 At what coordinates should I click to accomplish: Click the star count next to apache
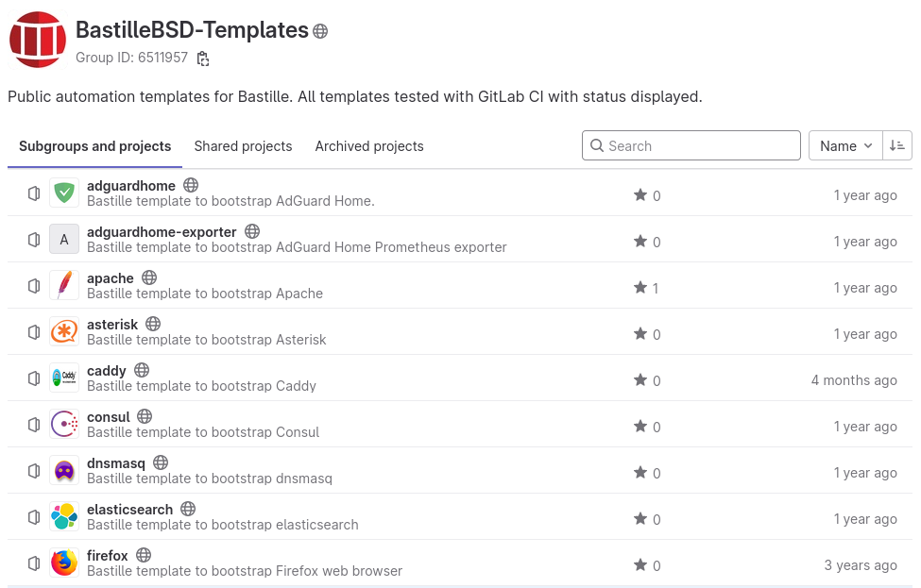click(646, 288)
